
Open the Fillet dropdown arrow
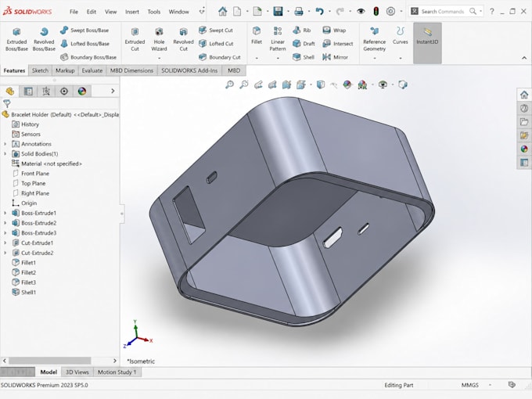(x=257, y=59)
